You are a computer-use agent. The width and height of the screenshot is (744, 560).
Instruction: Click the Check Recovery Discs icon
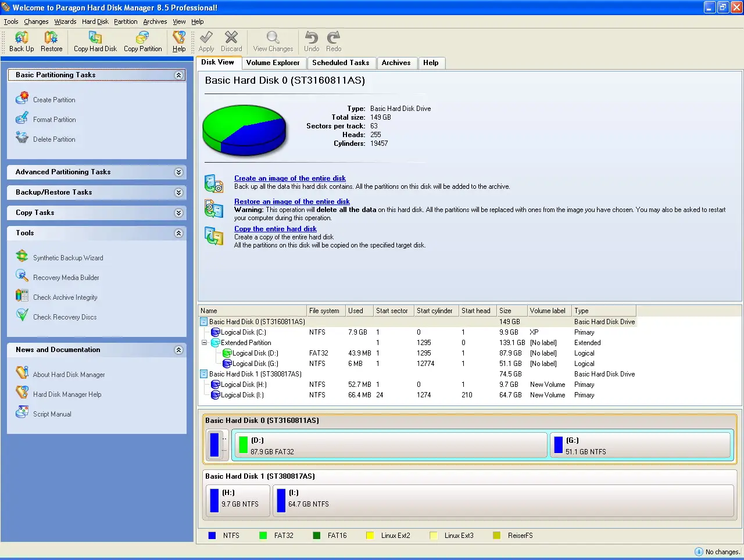(x=22, y=316)
